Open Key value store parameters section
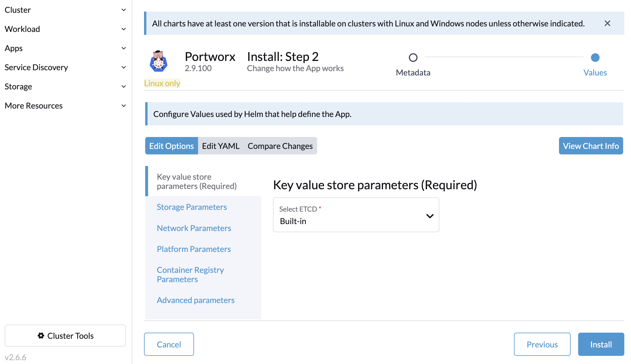 pos(203,181)
